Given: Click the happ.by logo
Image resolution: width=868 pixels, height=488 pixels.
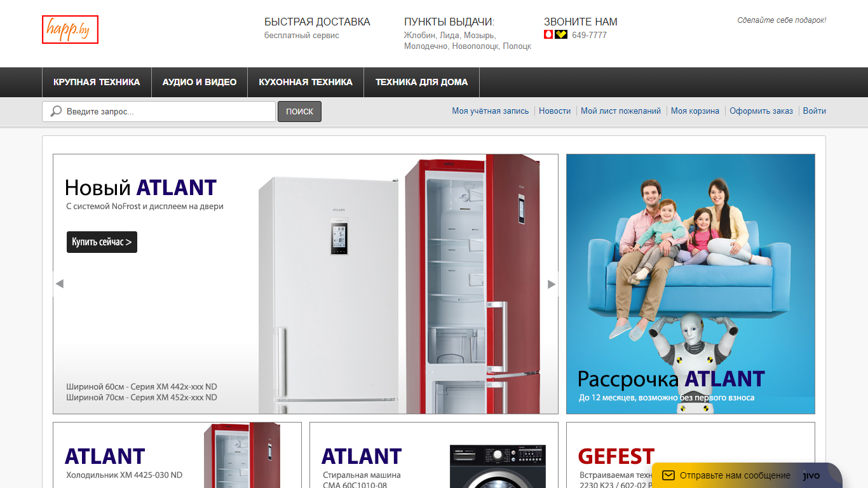Looking at the screenshot, I should click(x=70, y=29).
